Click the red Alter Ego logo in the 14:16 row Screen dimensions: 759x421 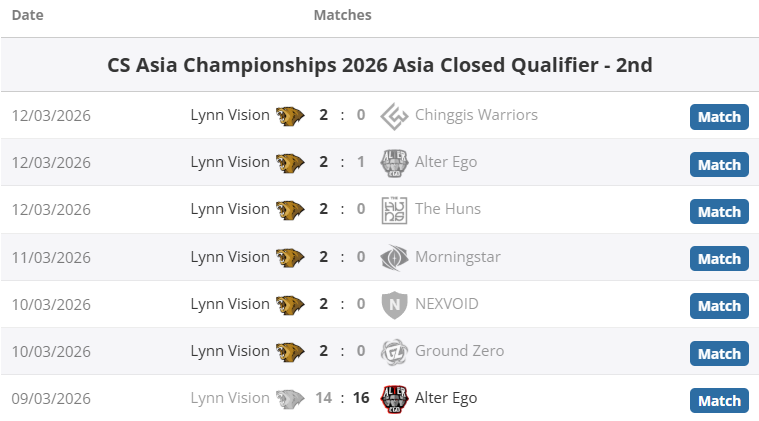pyautogui.click(x=395, y=399)
